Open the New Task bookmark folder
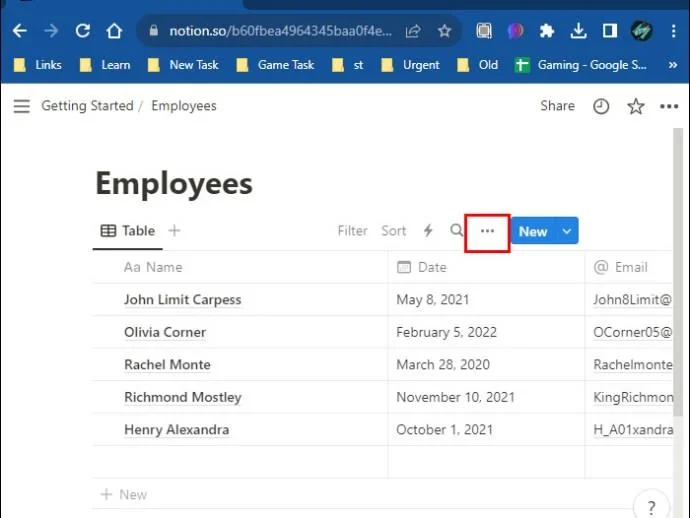 [x=183, y=65]
